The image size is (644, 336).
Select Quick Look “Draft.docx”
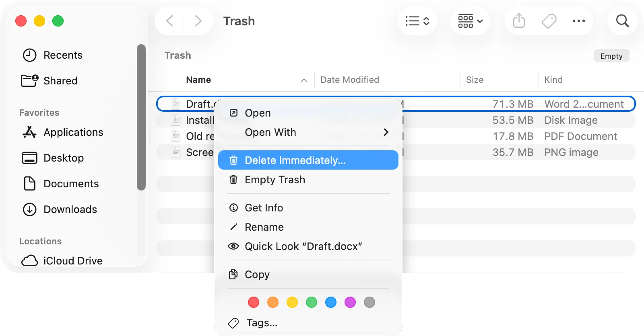308,246
